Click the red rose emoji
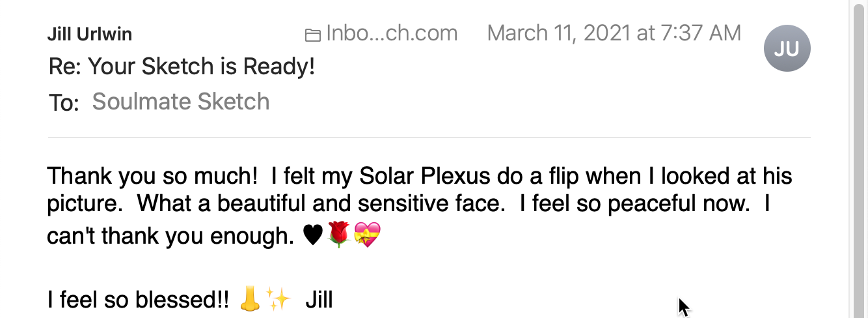The height and width of the screenshot is (318, 868). (x=338, y=235)
